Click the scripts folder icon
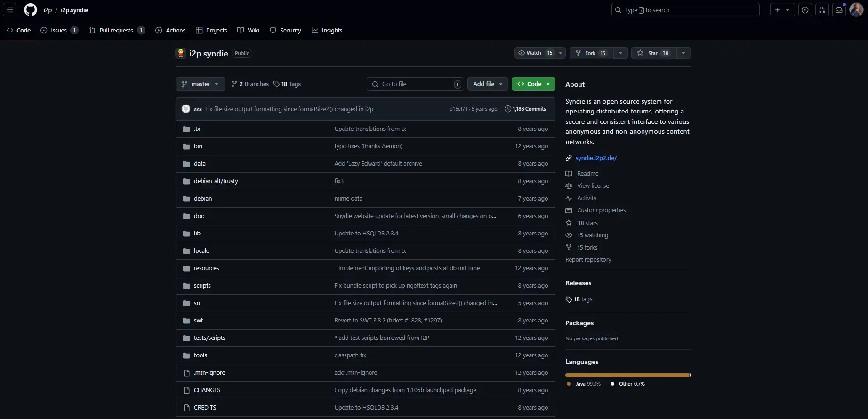868x419 pixels. pos(186,286)
